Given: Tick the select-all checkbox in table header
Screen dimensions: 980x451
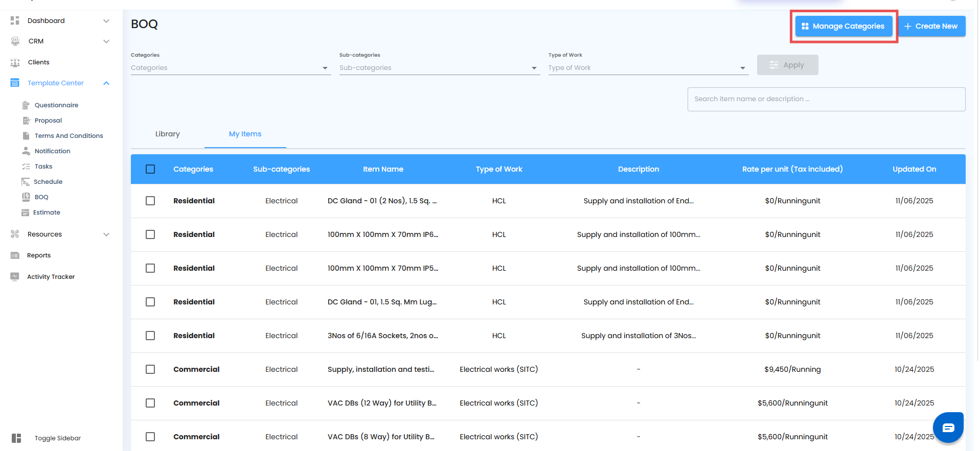Looking at the screenshot, I should pyautogui.click(x=150, y=169).
